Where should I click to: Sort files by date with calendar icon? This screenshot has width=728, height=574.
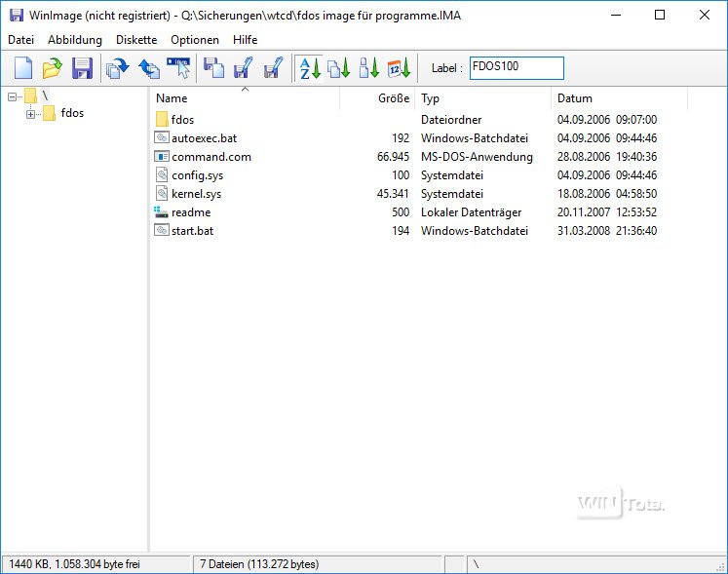[399, 68]
